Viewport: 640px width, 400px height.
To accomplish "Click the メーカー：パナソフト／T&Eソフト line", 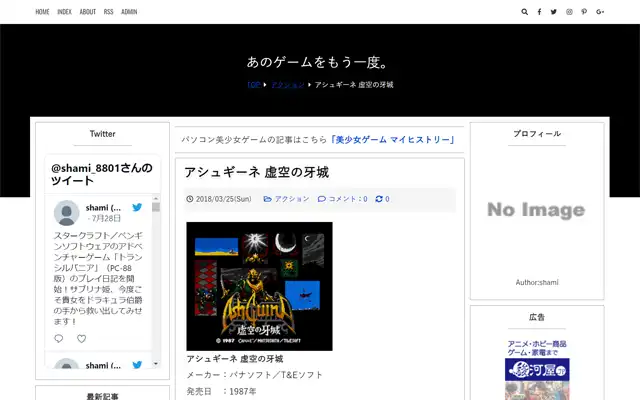I will click(254, 375).
